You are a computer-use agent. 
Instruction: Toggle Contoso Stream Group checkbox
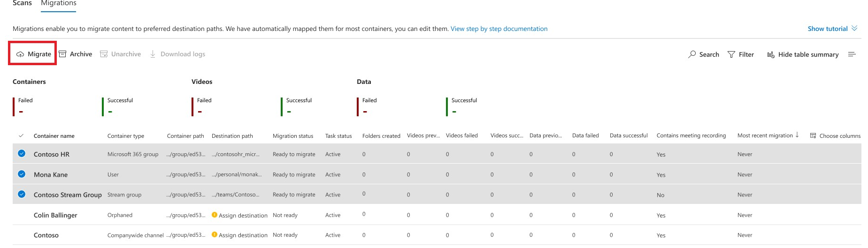(22, 194)
